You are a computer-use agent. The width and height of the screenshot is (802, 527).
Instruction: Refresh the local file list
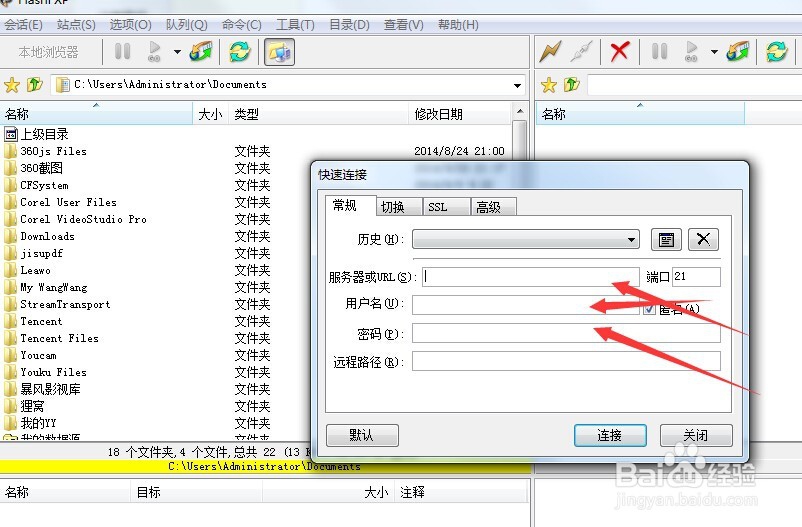[239, 52]
